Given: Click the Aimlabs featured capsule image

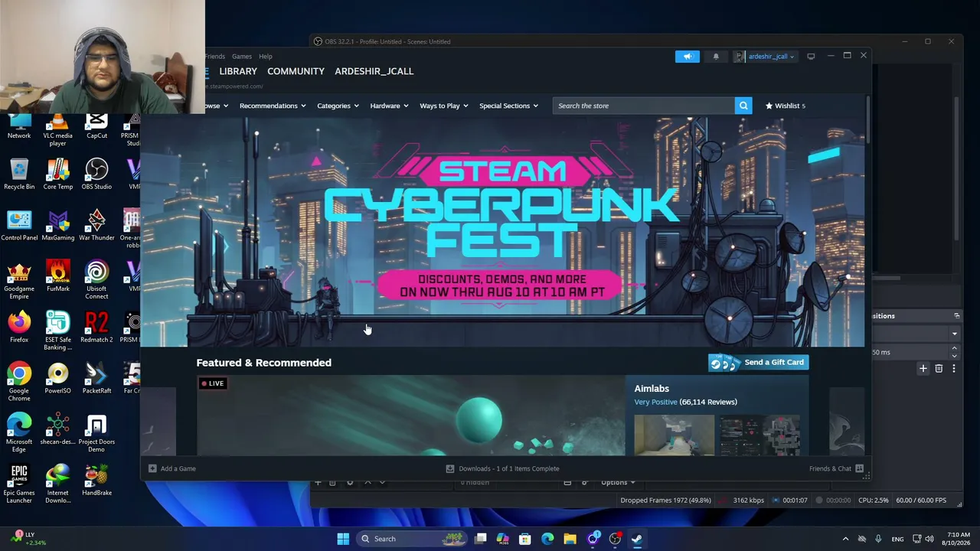Looking at the screenshot, I should pyautogui.click(x=410, y=415).
